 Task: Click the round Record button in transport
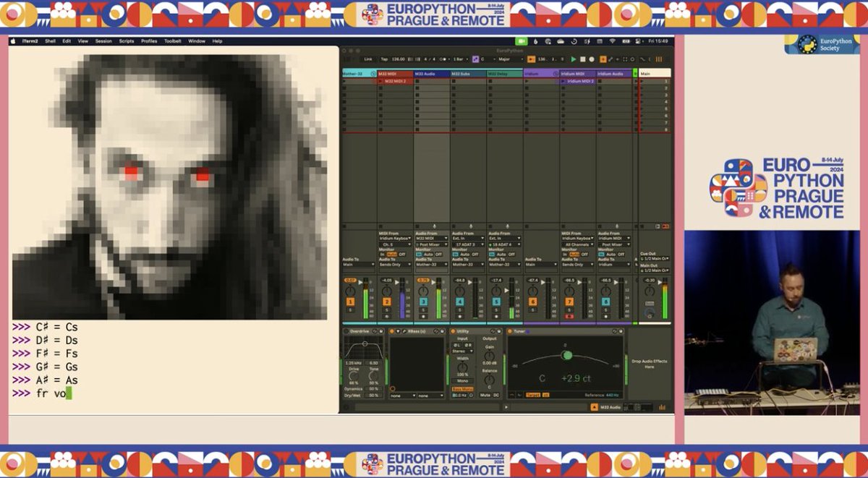(x=592, y=59)
